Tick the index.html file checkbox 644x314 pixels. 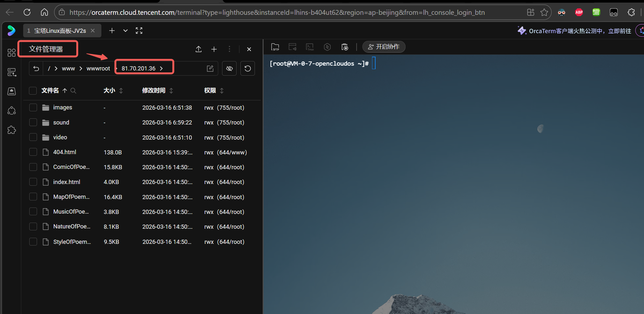click(x=33, y=182)
